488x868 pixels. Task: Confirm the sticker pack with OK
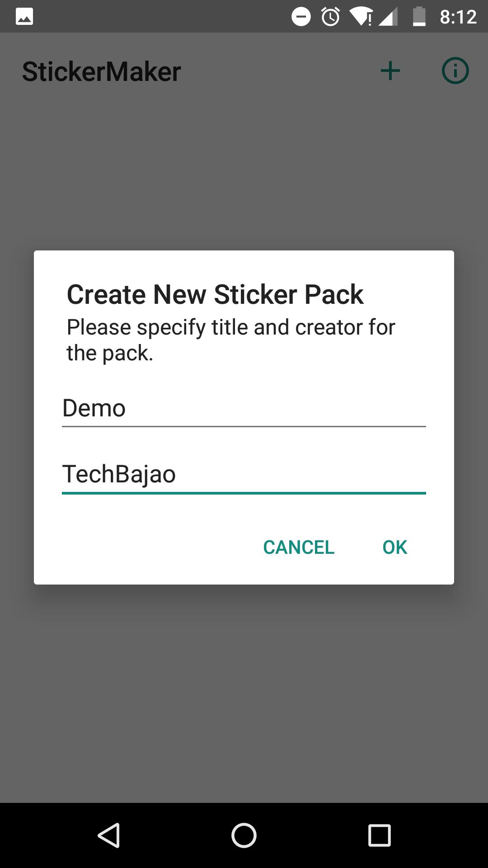[395, 547]
